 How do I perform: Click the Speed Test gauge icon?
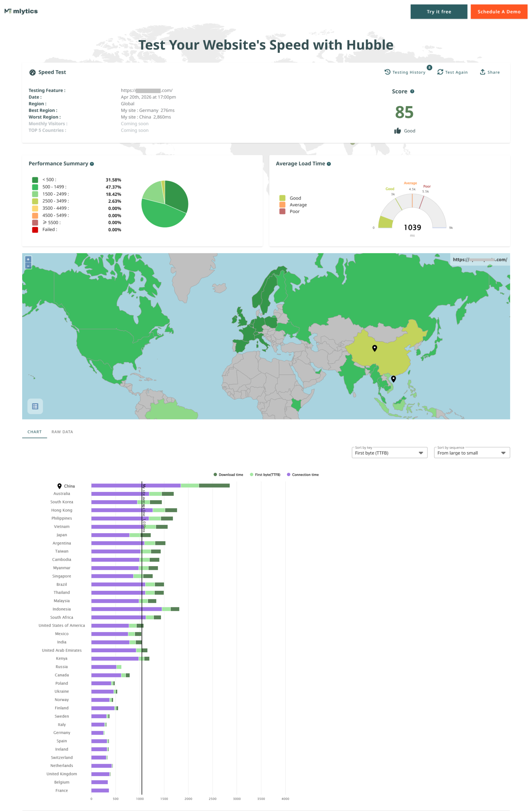coord(32,72)
